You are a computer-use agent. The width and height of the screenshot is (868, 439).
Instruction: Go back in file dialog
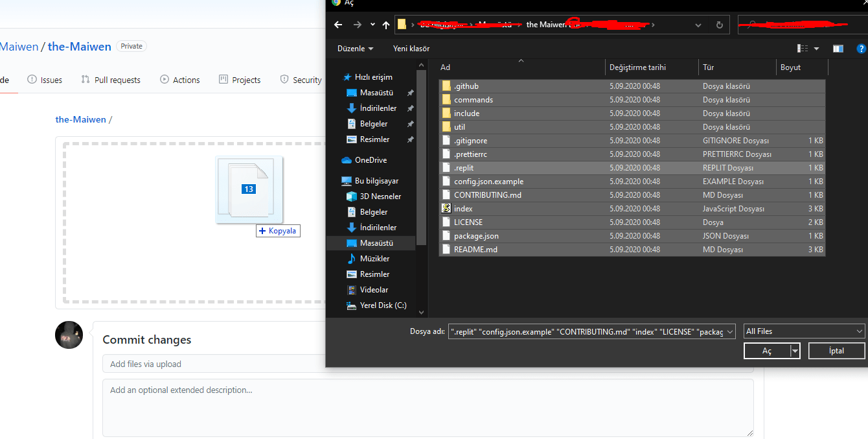pyautogui.click(x=337, y=25)
